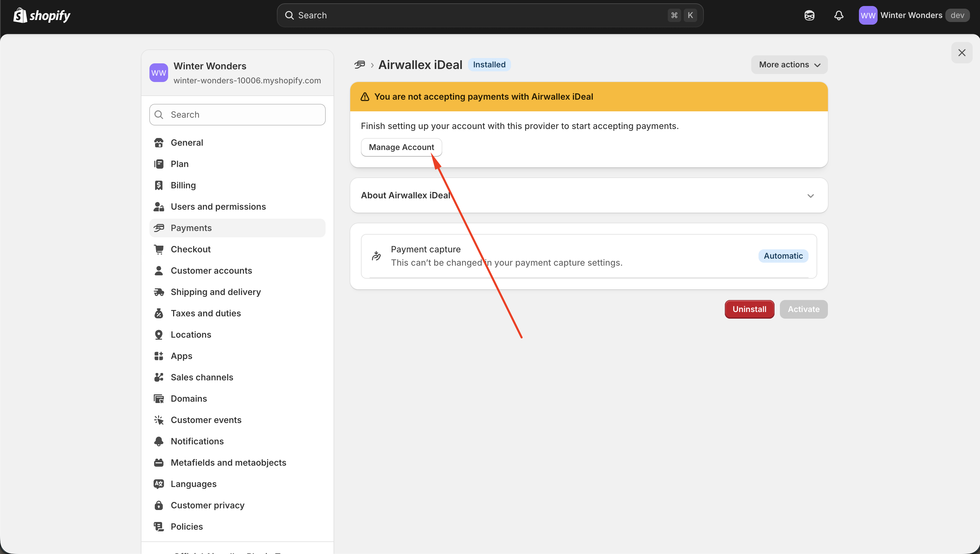Click the Shopify logo in the top bar
The image size is (980, 554).
pos(41,15)
